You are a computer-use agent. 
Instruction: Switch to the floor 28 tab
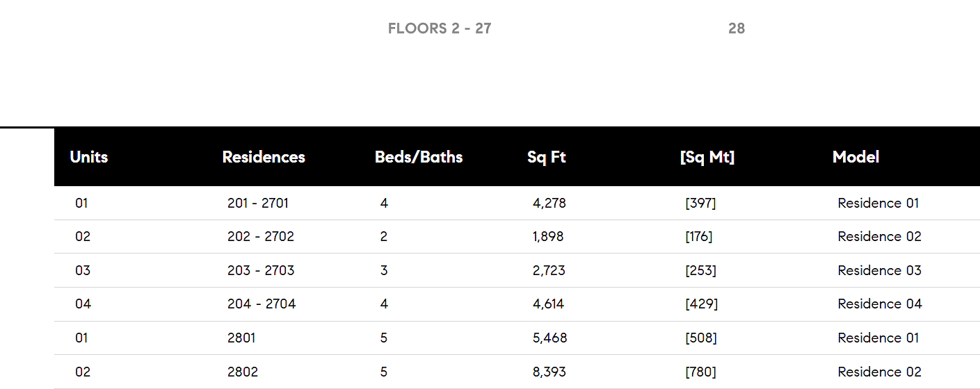[737, 28]
